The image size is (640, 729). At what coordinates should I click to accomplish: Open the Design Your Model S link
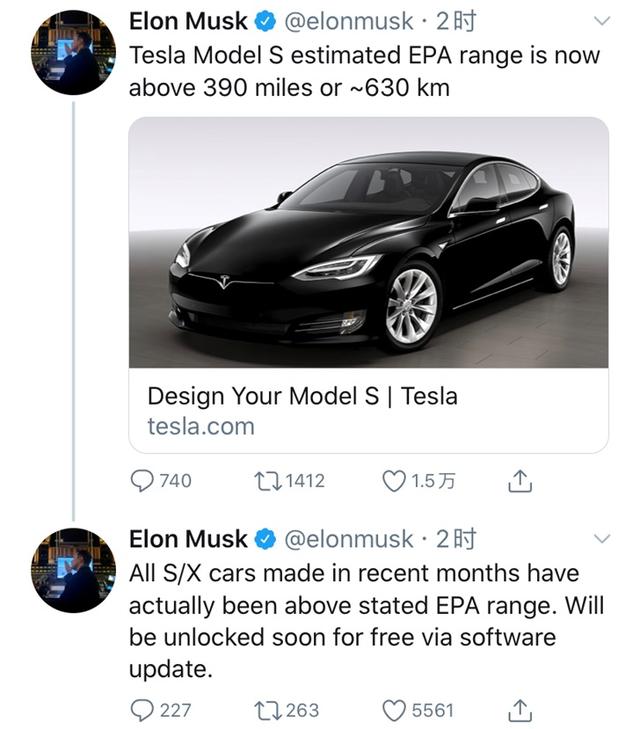click(302, 396)
